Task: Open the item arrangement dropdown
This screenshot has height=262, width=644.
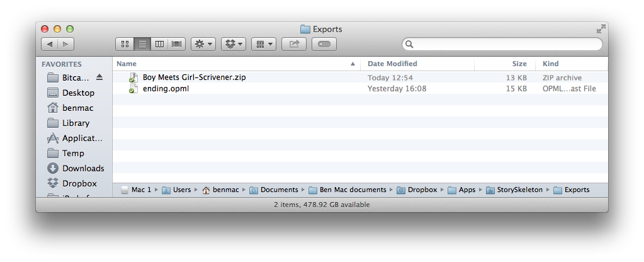Action: (263, 44)
